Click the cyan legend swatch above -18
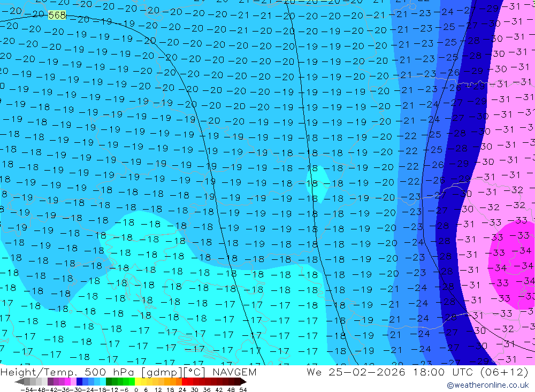Viewport: 535px width, 392px height. [103, 382]
